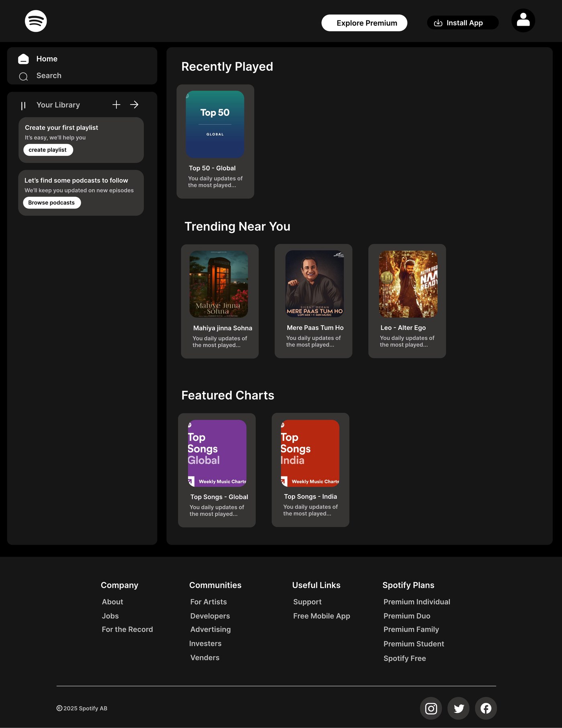Open Top 50 Global cover art
The image size is (562, 728).
(x=215, y=124)
